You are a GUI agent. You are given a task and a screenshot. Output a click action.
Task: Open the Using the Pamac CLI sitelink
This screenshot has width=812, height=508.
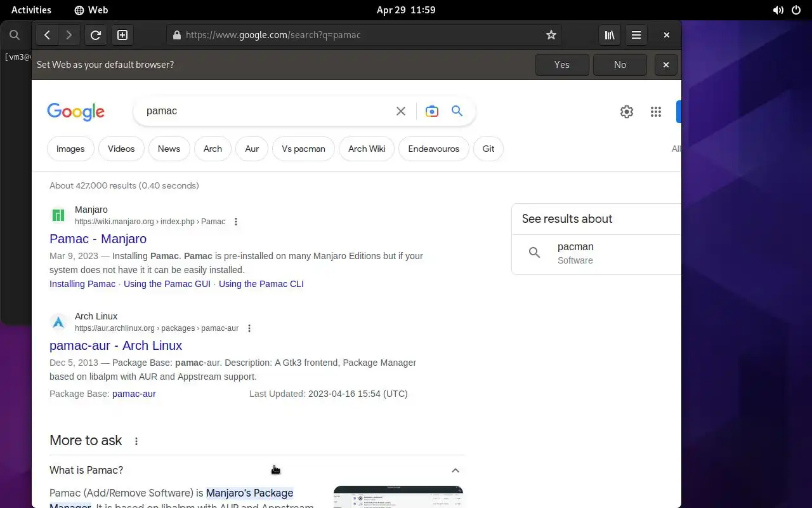coord(261,284)
